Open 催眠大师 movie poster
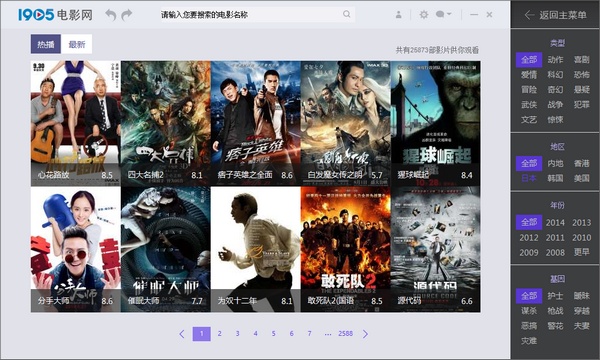 166,249
